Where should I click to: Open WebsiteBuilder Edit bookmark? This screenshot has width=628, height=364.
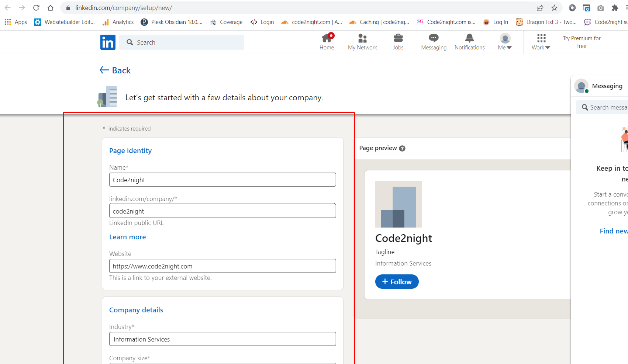(x=65, y=22)
